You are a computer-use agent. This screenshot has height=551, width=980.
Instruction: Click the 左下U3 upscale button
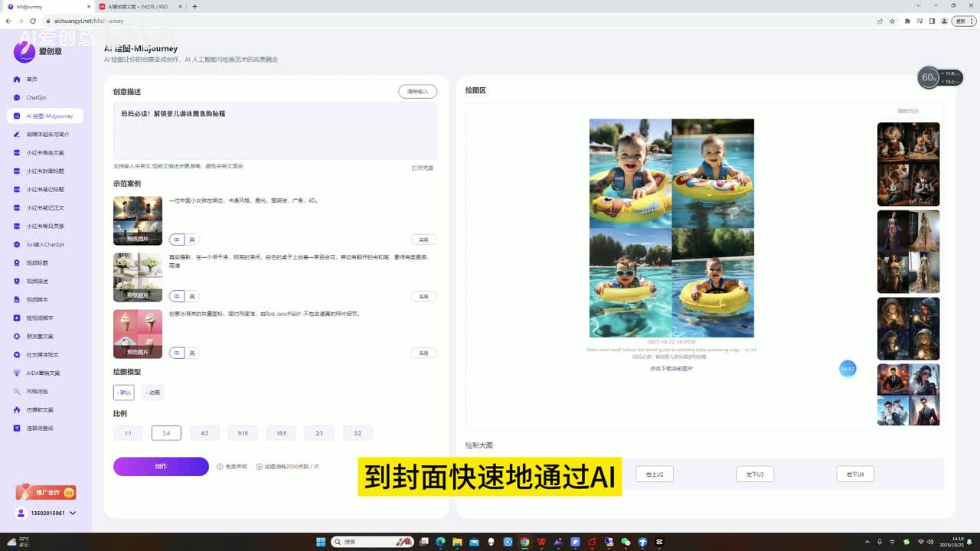[754, 474]
